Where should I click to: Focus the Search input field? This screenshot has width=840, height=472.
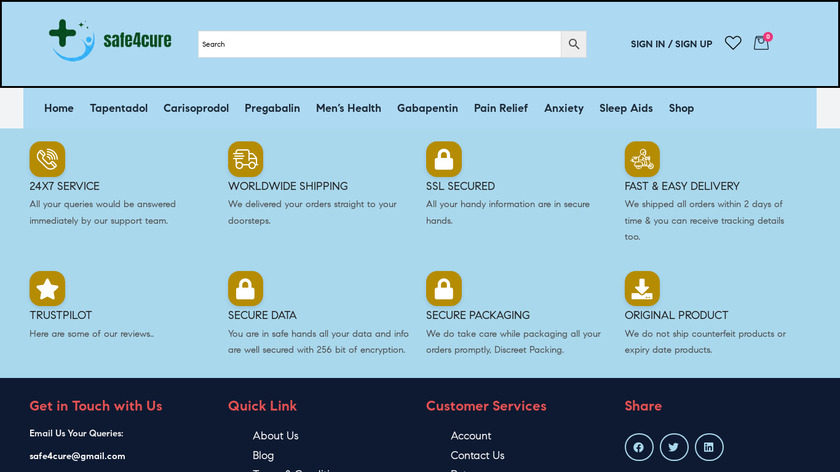point(379,44)
